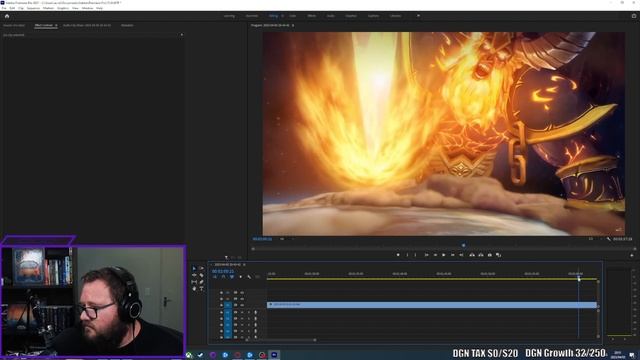Click the Extract button
The height and width of the screenshot is (360, 640).
click(481, 255)
